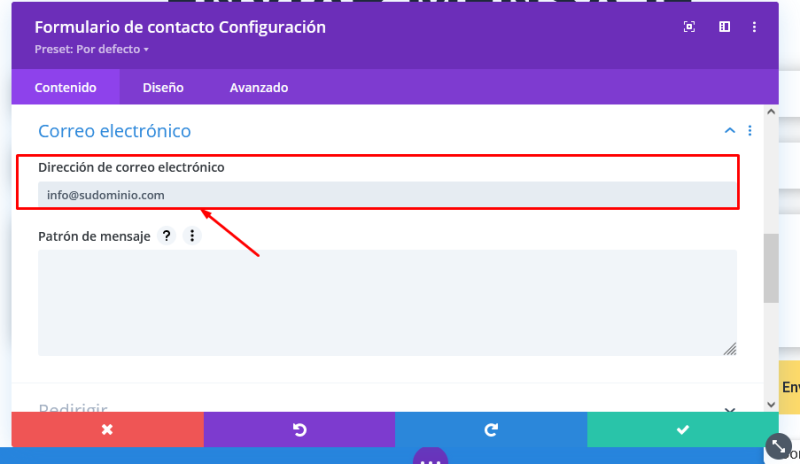Click the expand modal fullscreen icon
This screenshot has height=464, width=800.
point(689,27)
